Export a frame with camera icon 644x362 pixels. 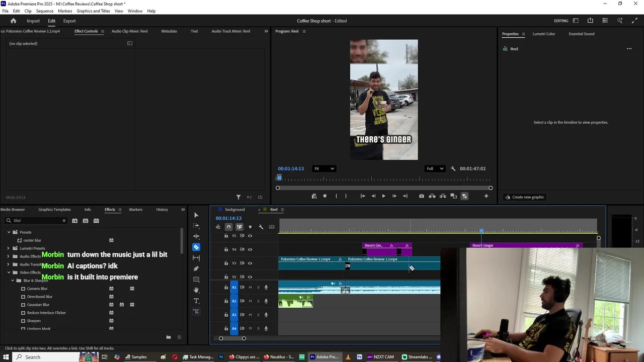(422, 196)
